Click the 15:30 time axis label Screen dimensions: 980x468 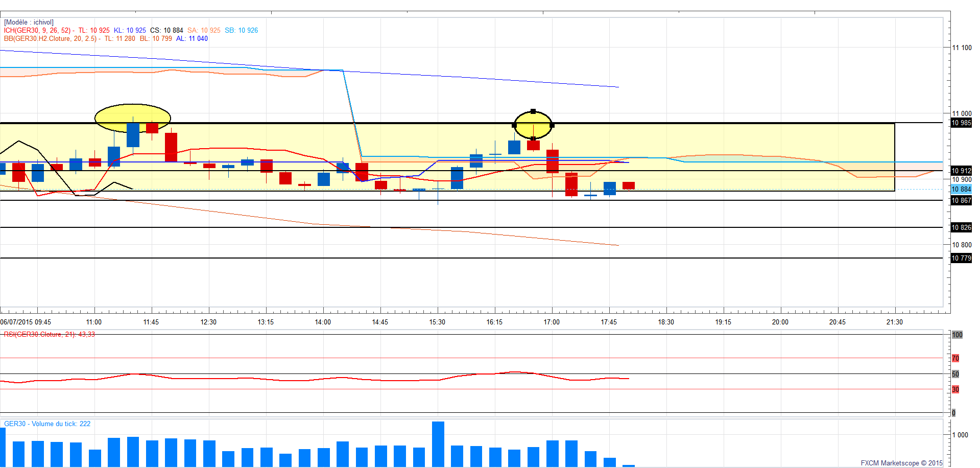(437, 322)
